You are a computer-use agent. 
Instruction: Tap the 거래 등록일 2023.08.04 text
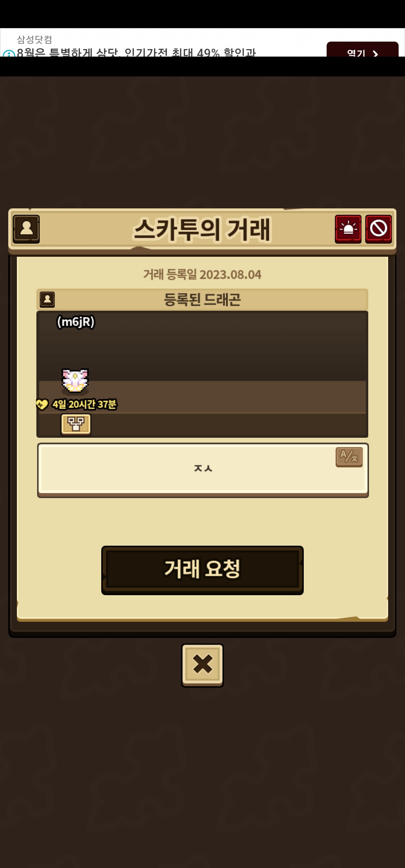tap(202, 275)
